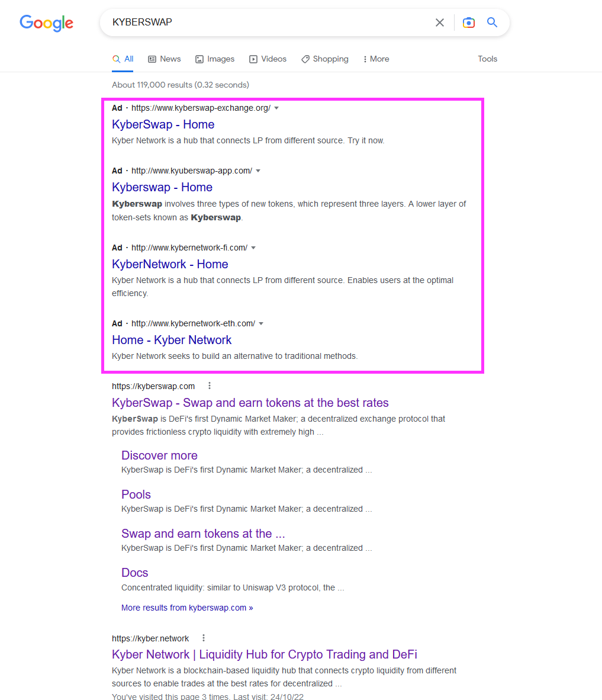Click into the KYBERSWAP search field
The image size is (602, 700).
pyautogui.click(x=268, y=23)
